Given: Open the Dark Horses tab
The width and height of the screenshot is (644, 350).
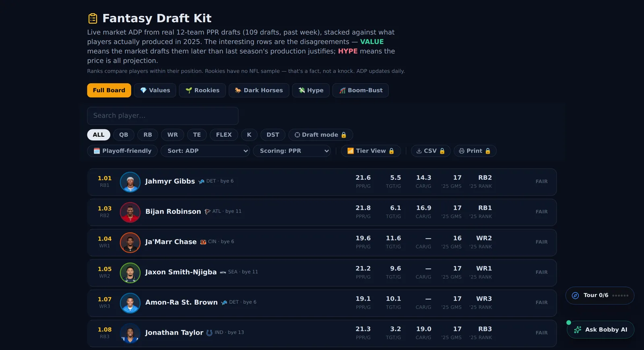Looking at the screenshot, I should (x=259, y=91).
